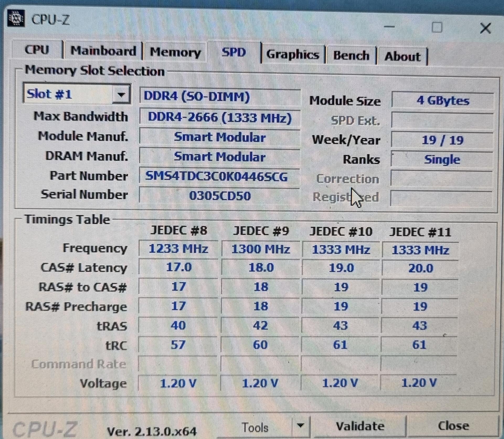The image size is (504, 439).
Task: Click the 20.0 CAS# Latency cell
Action: pos(420,268)
